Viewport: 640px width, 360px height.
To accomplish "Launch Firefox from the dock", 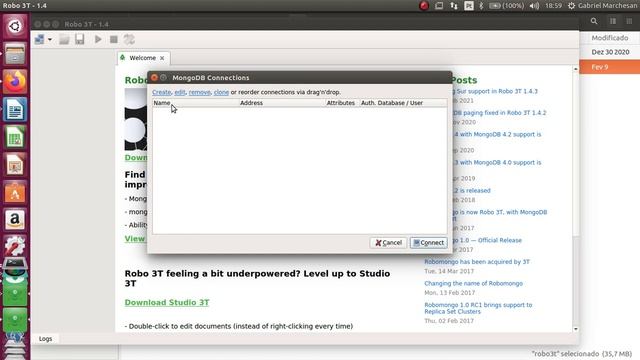I will 15,82.
